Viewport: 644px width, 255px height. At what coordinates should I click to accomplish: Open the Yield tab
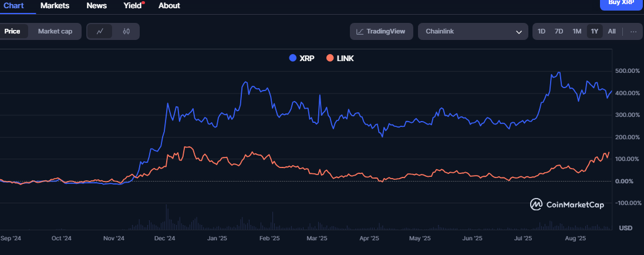(x=133, y=6)
